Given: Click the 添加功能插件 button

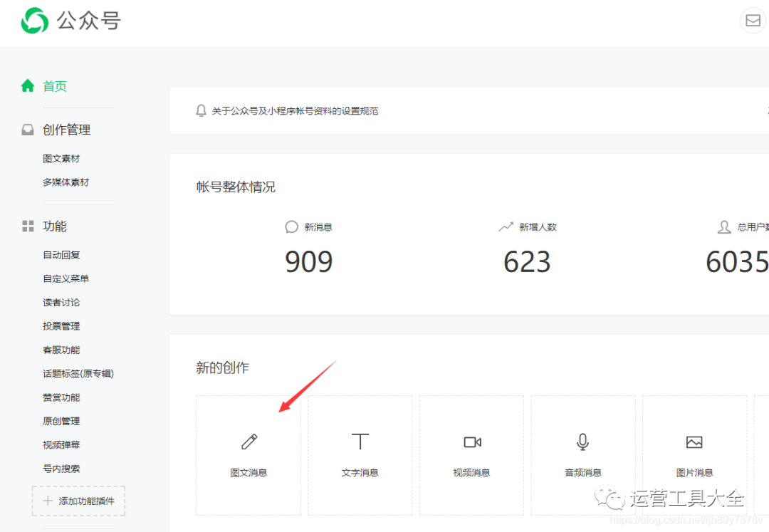Looking at the screenshot, I should (78, 500).
